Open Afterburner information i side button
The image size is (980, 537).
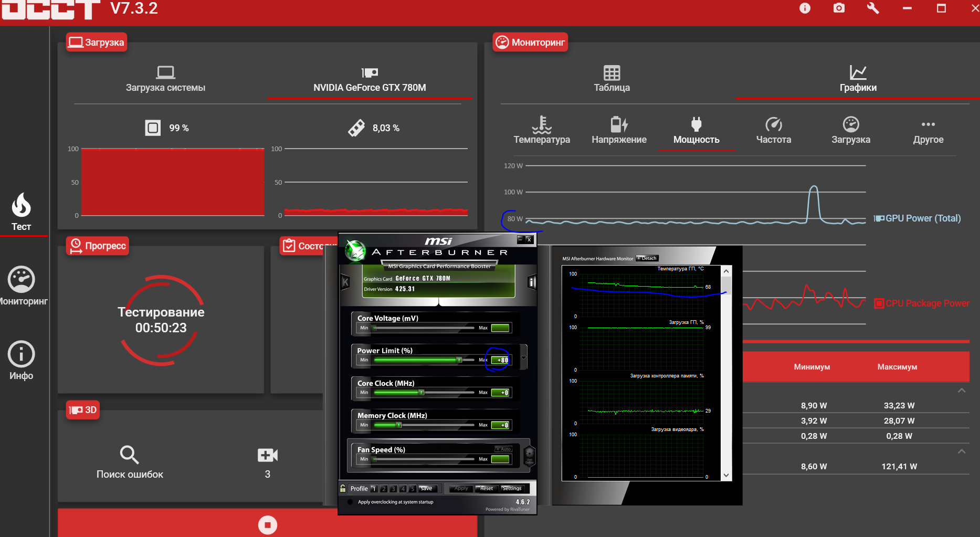point(532,282)
